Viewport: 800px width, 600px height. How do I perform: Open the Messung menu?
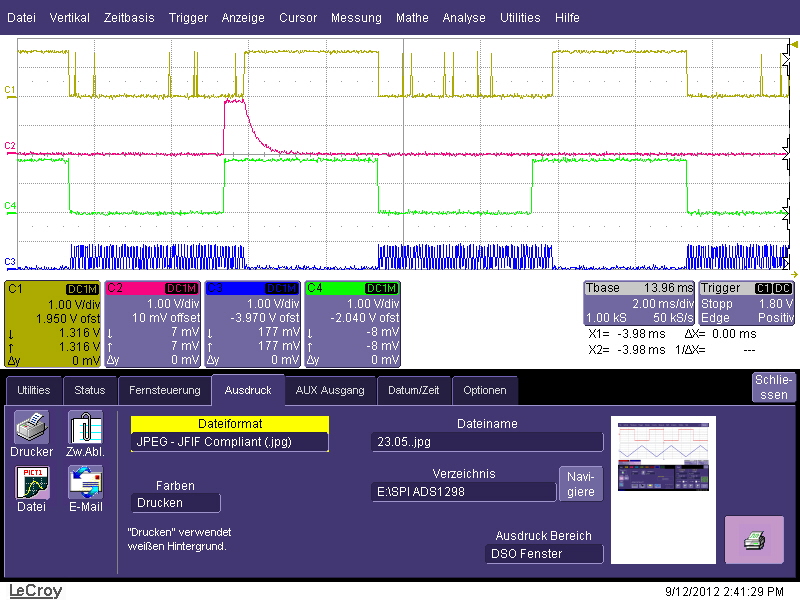355,17
